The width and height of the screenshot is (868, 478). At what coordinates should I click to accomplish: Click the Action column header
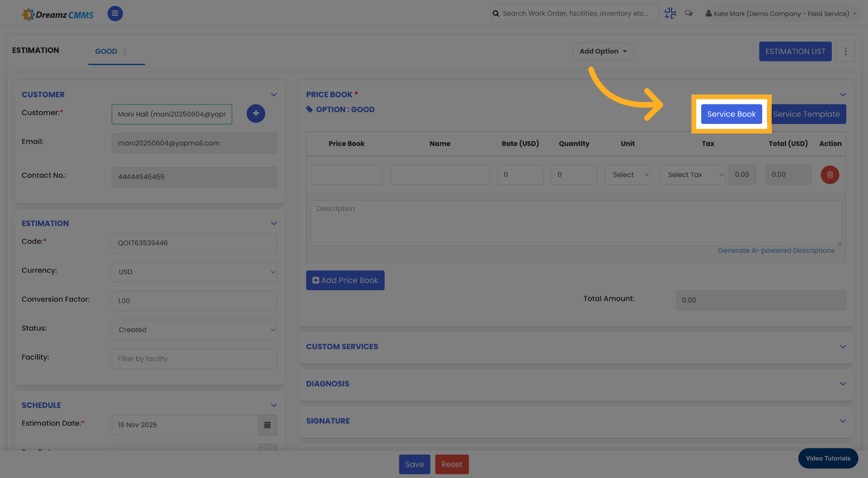pos(830,143)
